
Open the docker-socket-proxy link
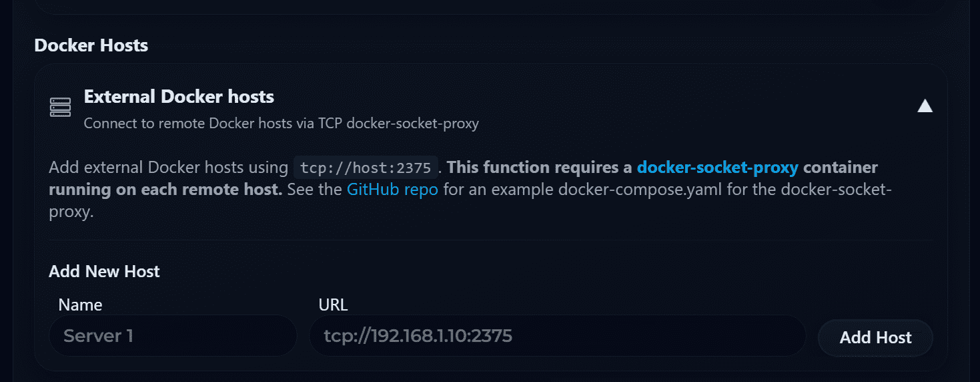point(717,167)
